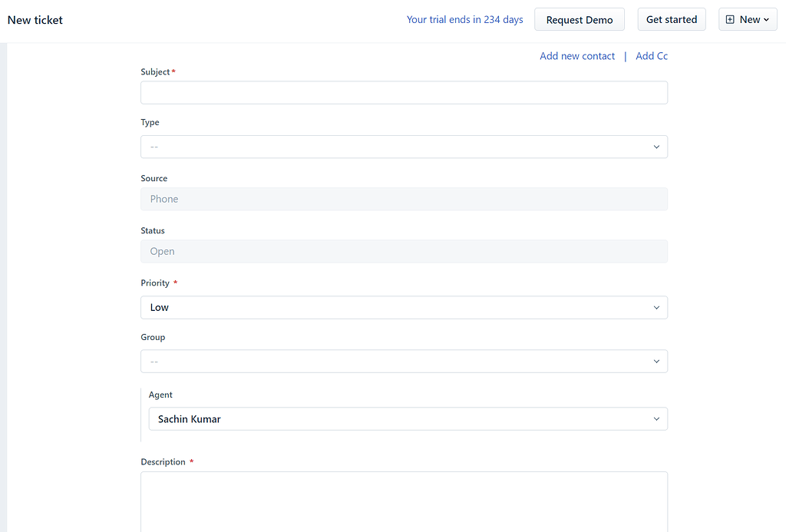
Task: Click into the Subject input field
Action: 404,92
